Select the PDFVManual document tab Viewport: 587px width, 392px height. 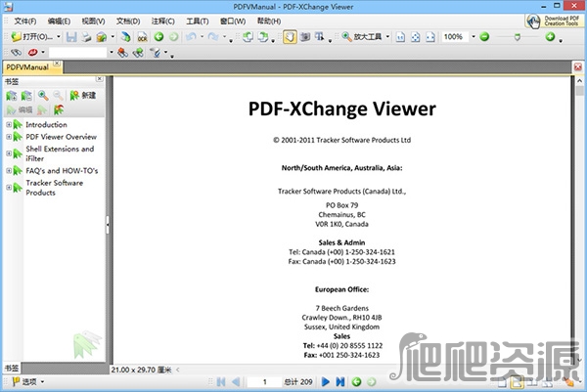(27, 67)
